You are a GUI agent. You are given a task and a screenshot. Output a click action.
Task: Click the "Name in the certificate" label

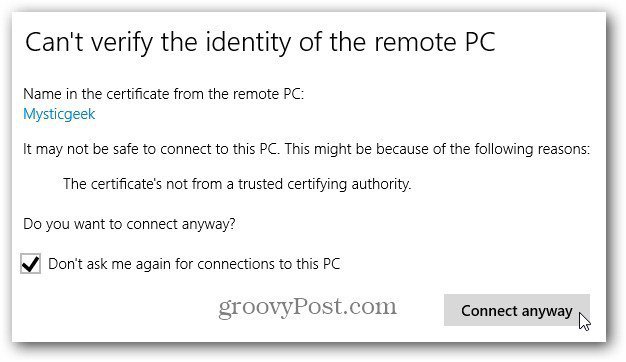tap(163, 94)
